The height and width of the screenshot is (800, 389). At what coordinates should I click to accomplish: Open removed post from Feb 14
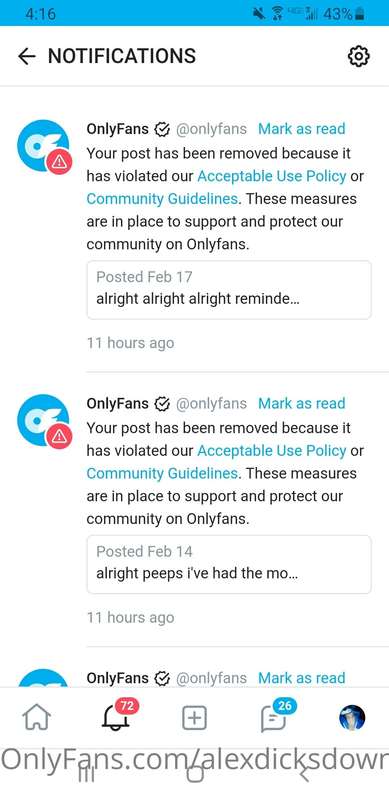click(x=229, y=564)
